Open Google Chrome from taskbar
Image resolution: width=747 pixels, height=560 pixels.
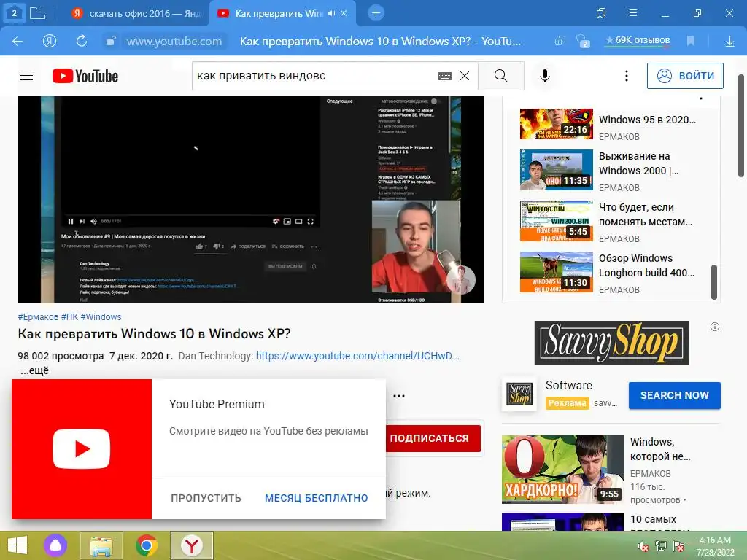pyautogui.click(x=146, y=545)
